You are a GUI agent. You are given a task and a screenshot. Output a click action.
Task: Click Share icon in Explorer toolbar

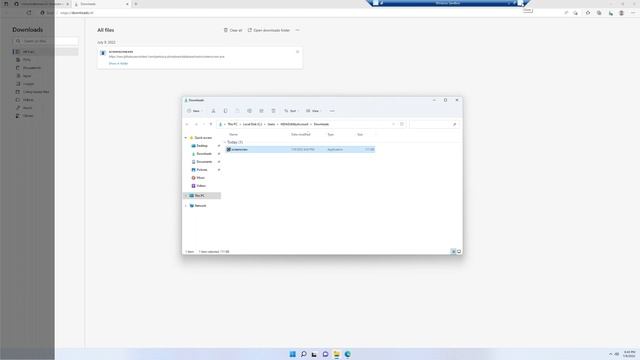click(x=261, y=111)
